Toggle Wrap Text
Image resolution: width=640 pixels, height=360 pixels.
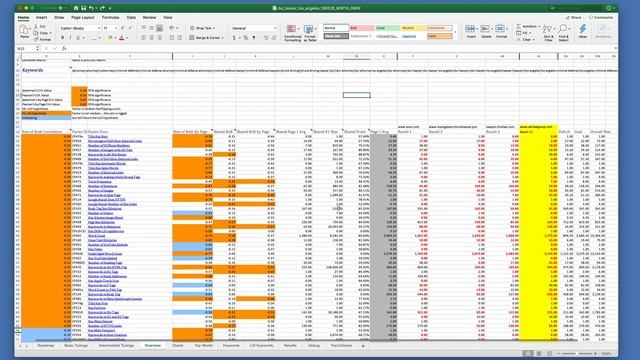[202, 28]
